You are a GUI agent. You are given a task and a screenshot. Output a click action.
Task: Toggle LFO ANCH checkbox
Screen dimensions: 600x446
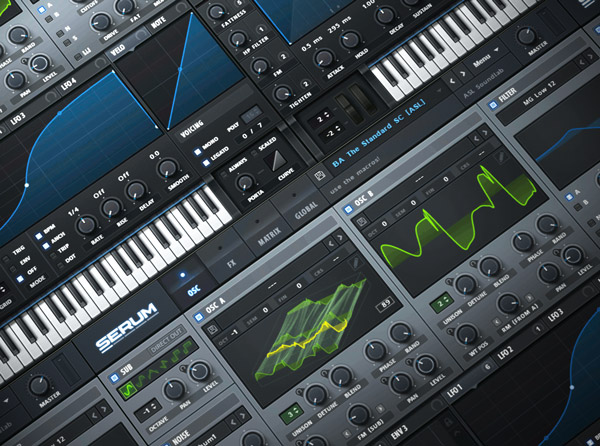46,246
